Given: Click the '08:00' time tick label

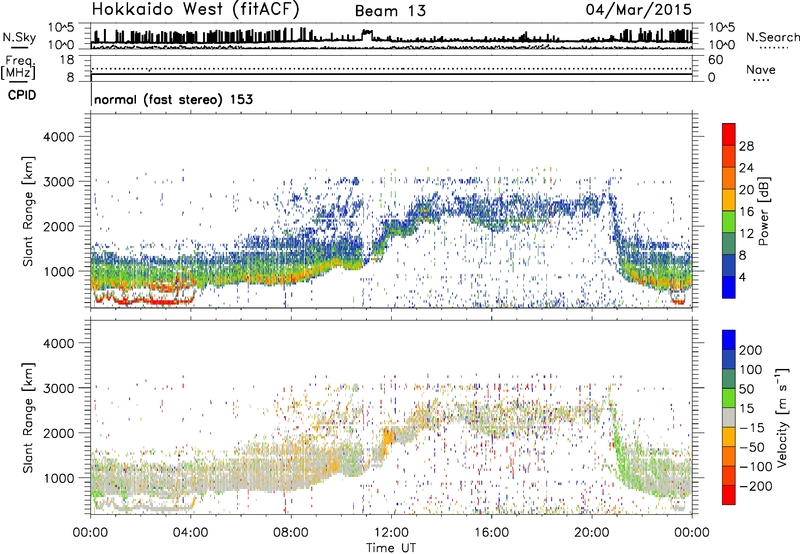Looking at the screenshot, I should [290, 533].
